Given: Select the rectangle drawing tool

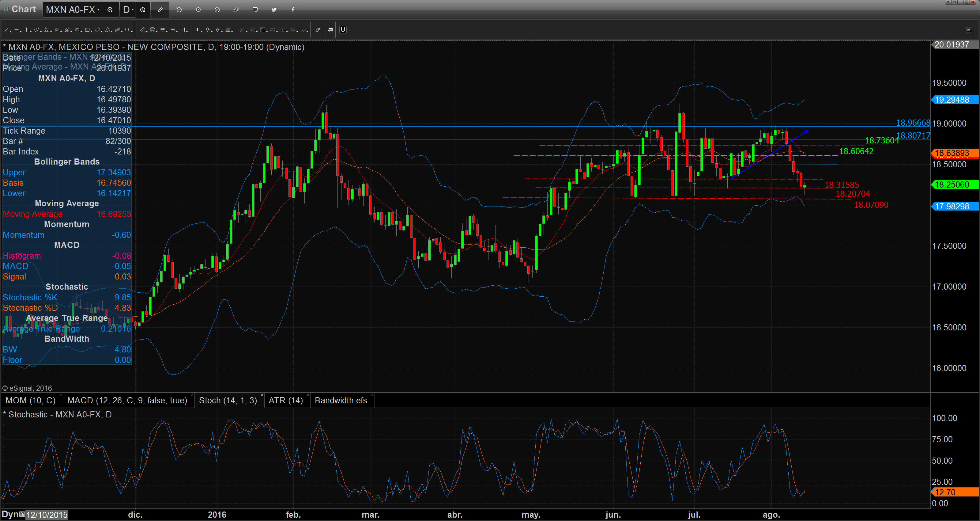Looking at the screenshot, I should pos(87,30).
